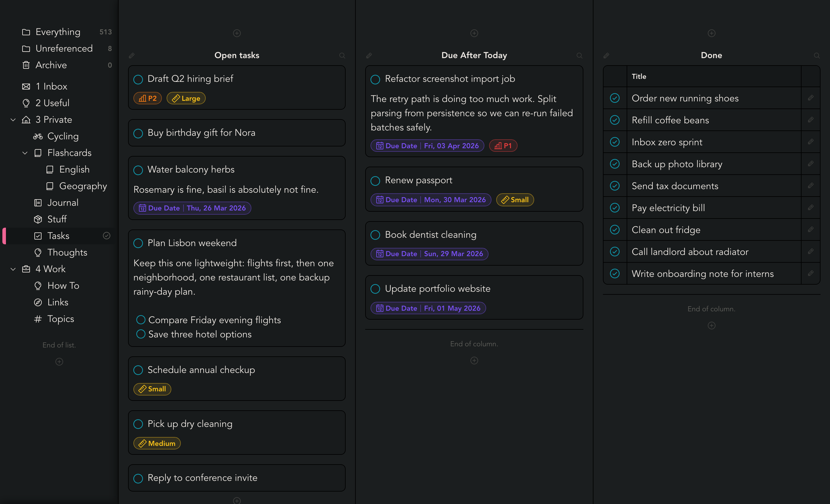Click the pencil edit icon beside Done header
Image resolution: width=830 pixels, height=504 pixels.
click(606, 55)
